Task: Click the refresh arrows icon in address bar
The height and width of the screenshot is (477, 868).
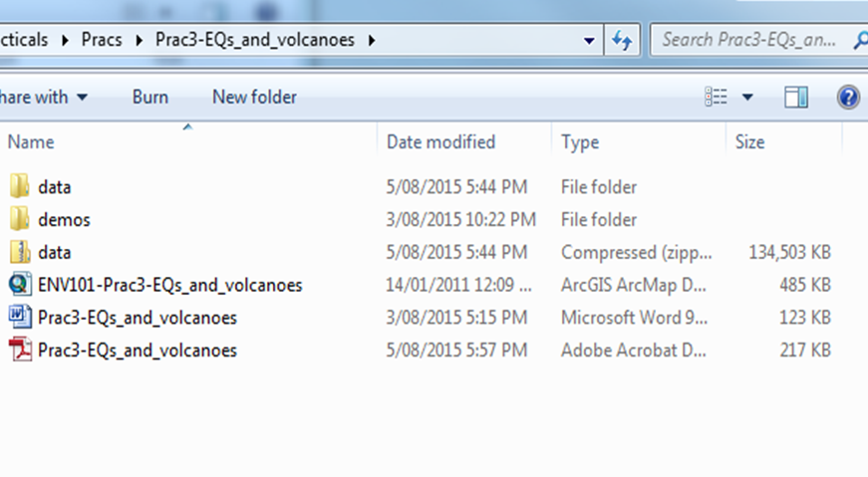Action: 622,41
